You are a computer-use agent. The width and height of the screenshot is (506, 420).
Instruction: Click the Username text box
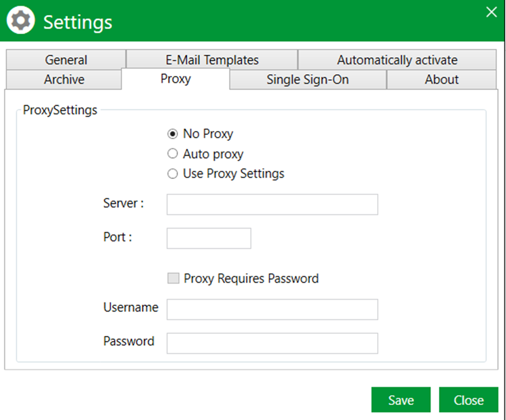point(273,309)
